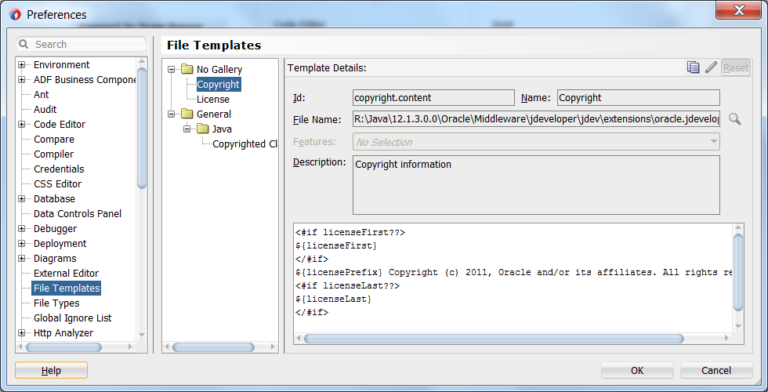Select the License template
768x392 pixels.
click(x=213, y=99)
